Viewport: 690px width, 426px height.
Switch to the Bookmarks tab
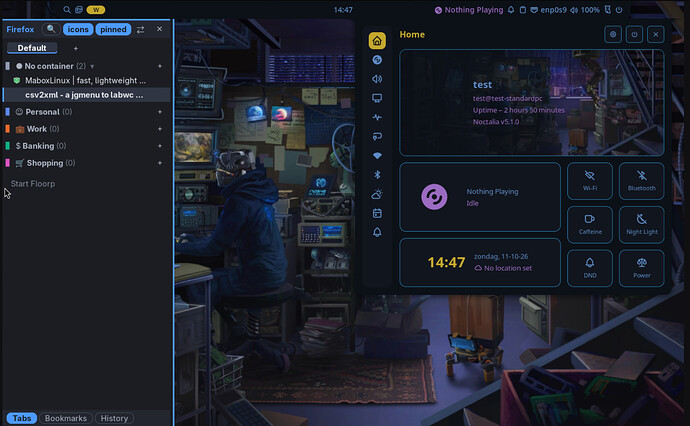66,418
